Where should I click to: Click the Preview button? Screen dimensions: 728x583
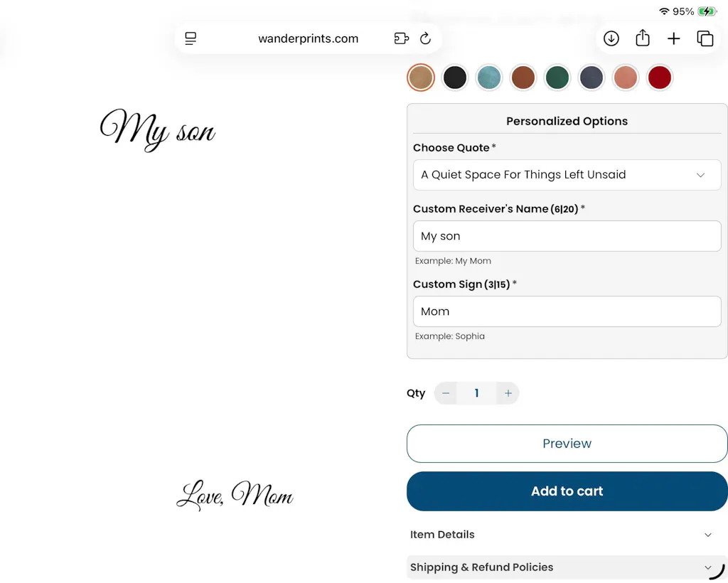click(x=567, y=444)
